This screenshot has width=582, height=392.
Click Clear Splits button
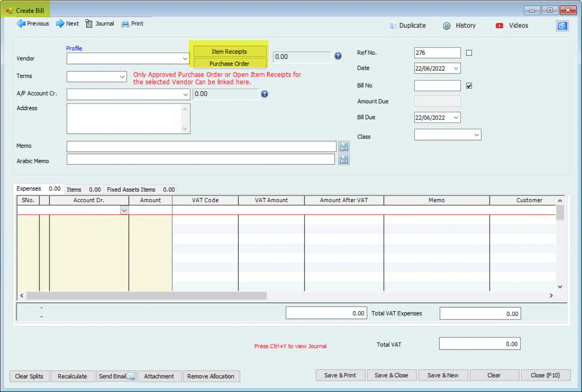[29, 376]
